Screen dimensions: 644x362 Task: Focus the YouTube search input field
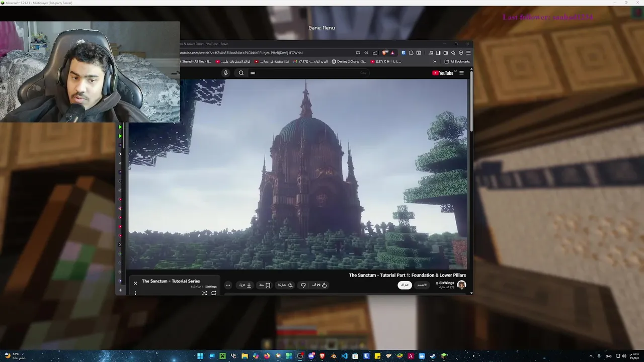coord(308,73)
